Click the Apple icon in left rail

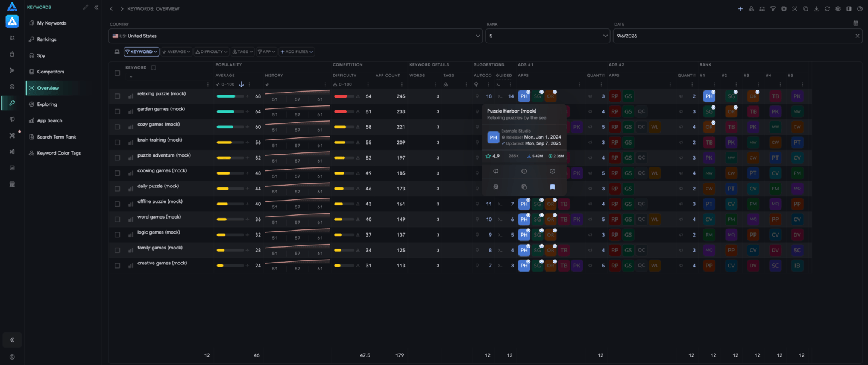click(x=12, y=54)
